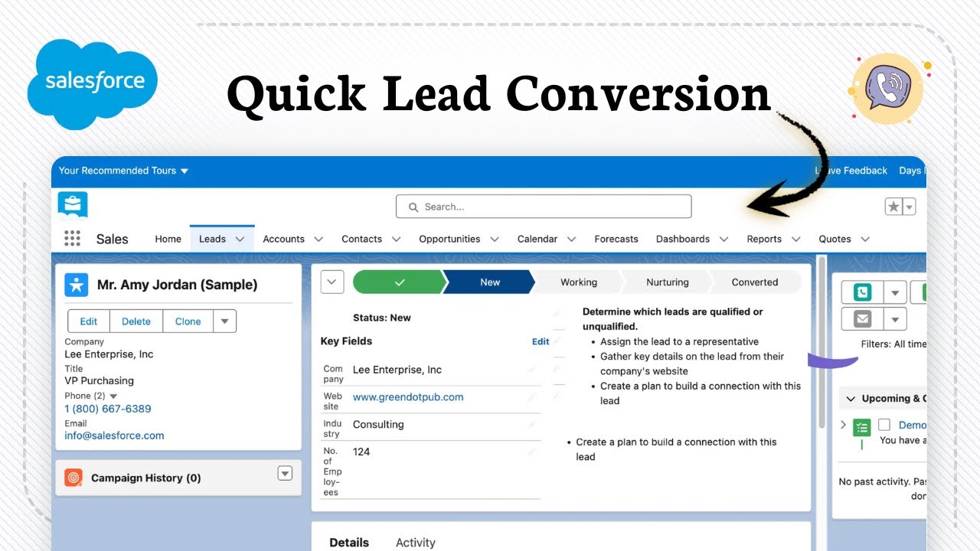Expand the Demo task row chevron
980x551 pixels.
coord(844,425)
